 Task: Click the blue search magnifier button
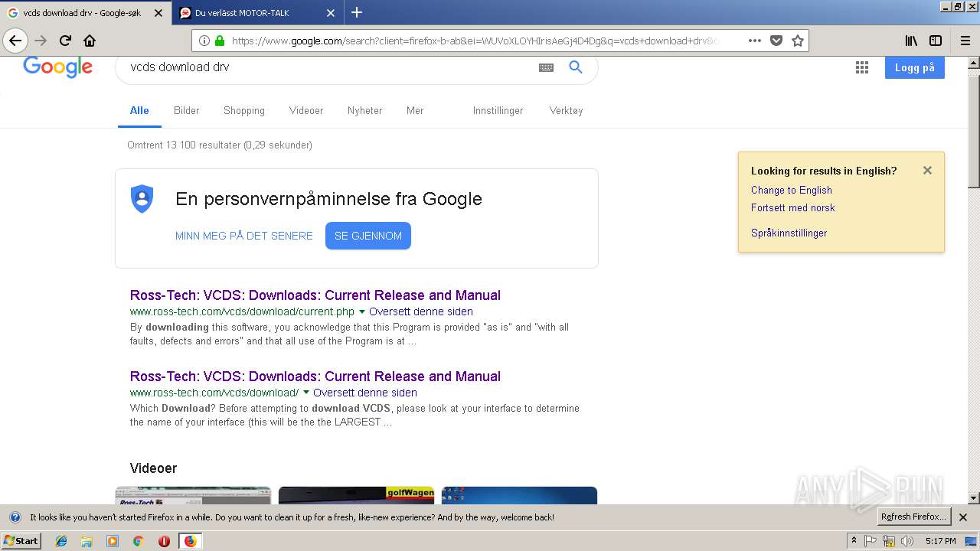[x=576, y=67]
